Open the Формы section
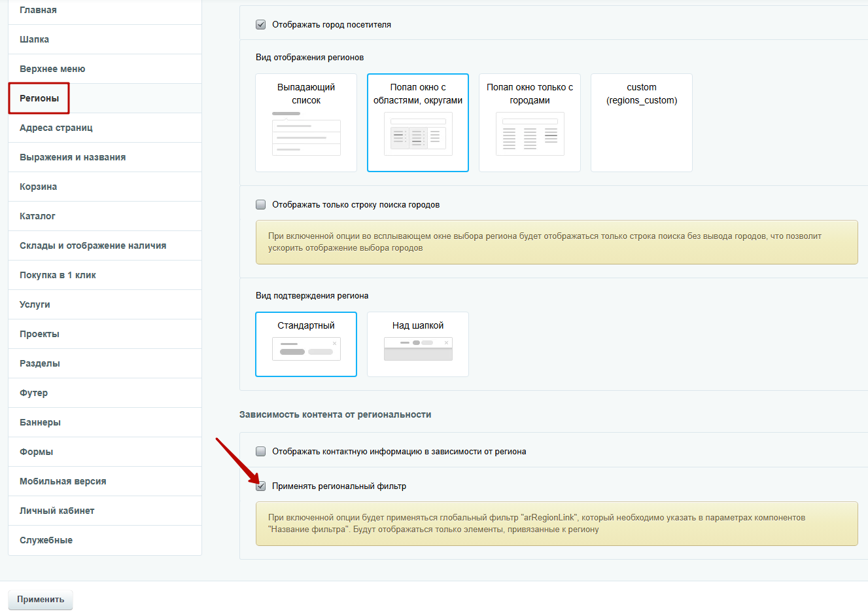868x616 pixels. point(105,452)
